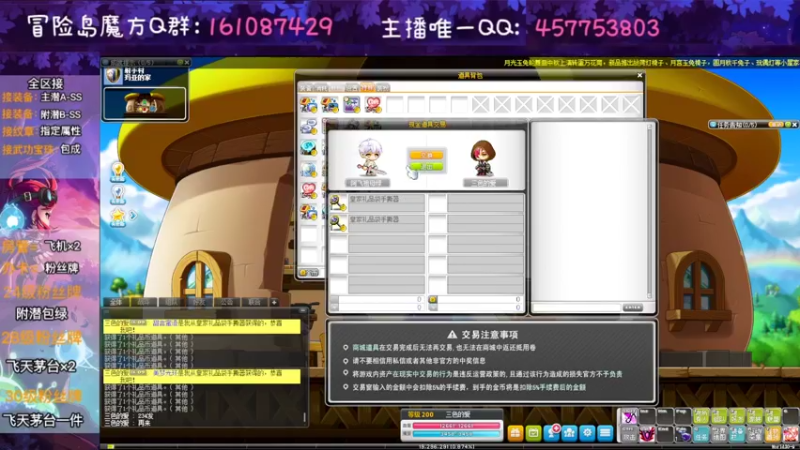Click the yellow meso coin button in trade window

click(x=433, y=299)
